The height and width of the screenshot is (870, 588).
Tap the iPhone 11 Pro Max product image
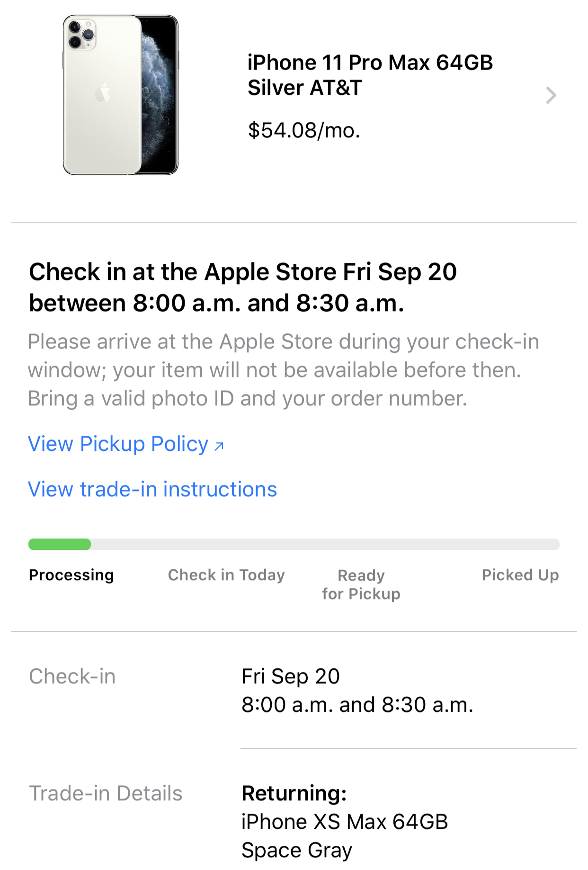coord(121,95)
